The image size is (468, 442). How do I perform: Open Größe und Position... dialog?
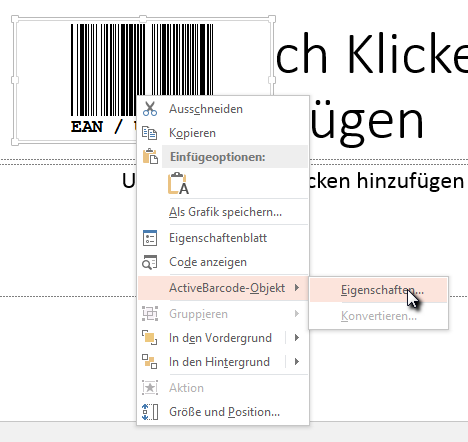tap(223, 412)
